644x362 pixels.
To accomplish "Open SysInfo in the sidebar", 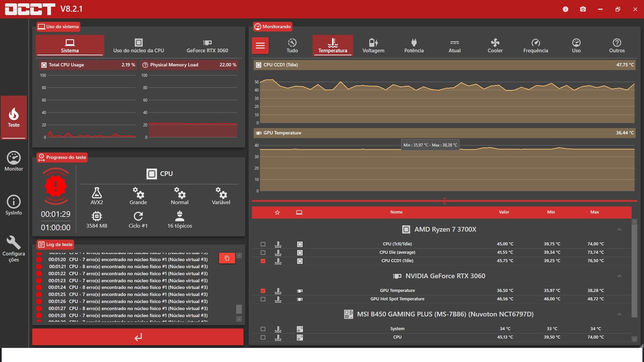I will click(x=14, y=205).
